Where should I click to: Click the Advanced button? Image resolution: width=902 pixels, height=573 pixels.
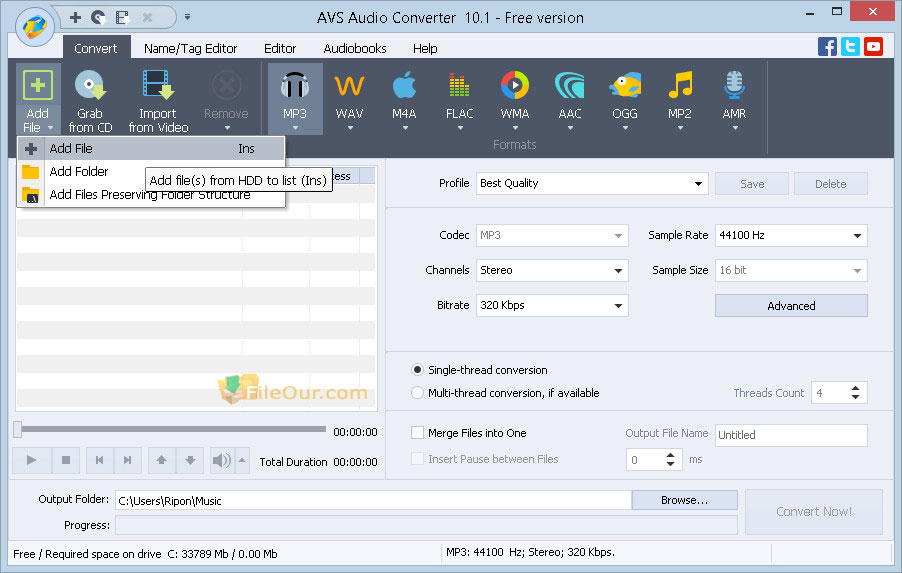[x=791, y=305]
